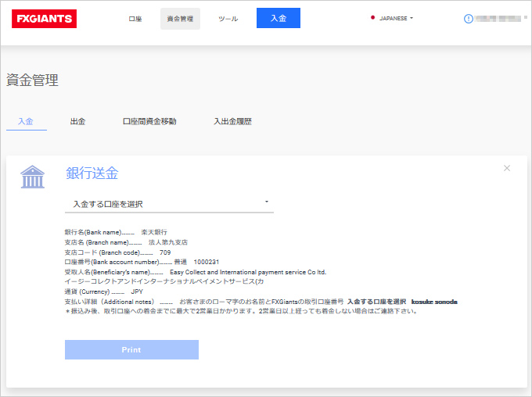Open the 資金管理 menu
The image size is (532, 397).
pyautogui.click(x=180, y=19)
